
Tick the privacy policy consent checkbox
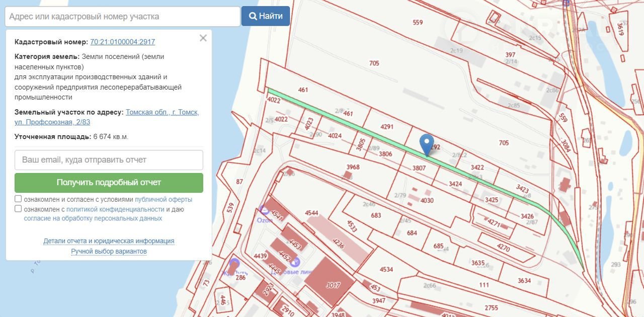tap(18, 209)
